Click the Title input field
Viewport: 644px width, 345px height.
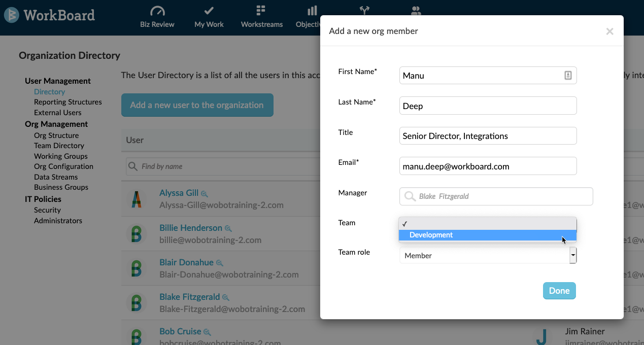[x=488, y=135]
